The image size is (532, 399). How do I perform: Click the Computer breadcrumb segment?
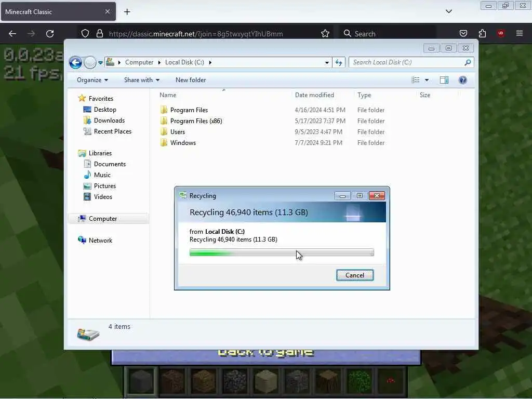[139, 62]
